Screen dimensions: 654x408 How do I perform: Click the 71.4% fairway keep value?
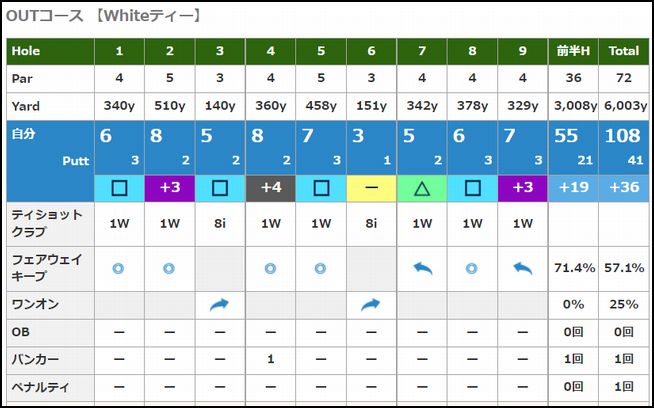(x=574, y=268)
